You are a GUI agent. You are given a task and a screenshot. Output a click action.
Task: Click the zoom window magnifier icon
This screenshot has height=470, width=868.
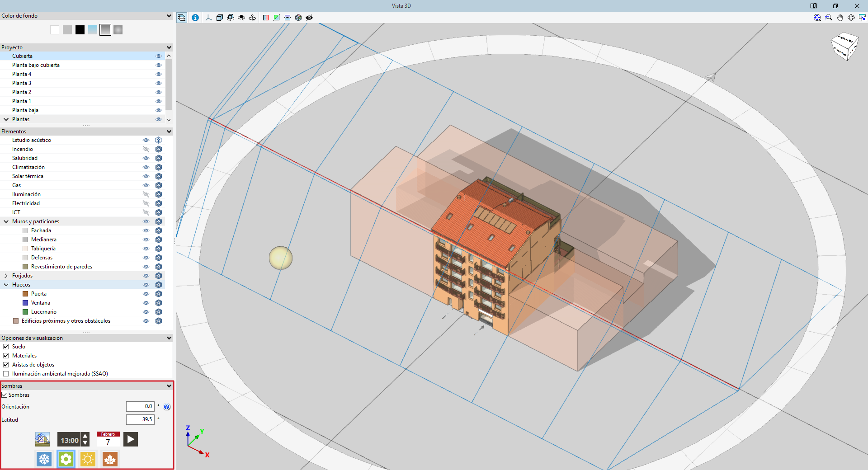point(829,18)
